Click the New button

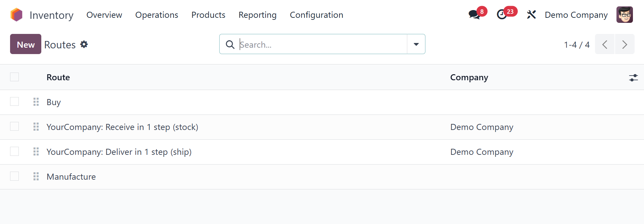pyautogui.click(x=26, y=44)
